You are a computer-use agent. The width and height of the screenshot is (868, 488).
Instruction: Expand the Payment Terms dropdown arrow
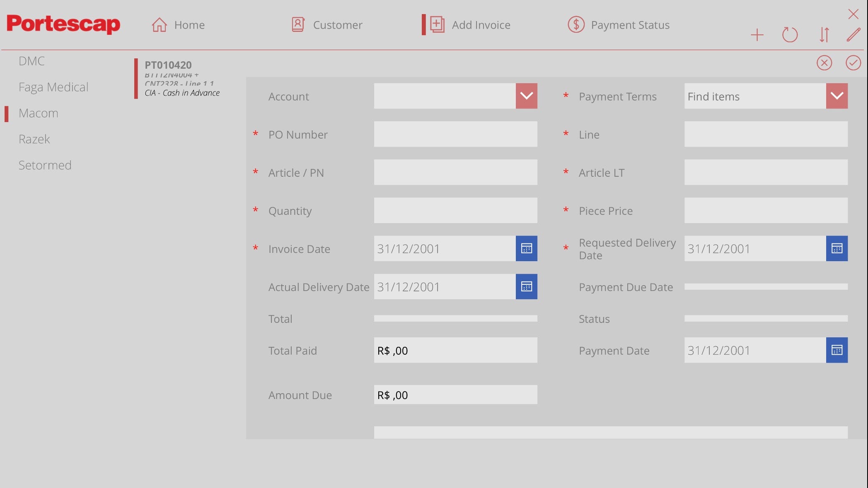pos(837,96)
